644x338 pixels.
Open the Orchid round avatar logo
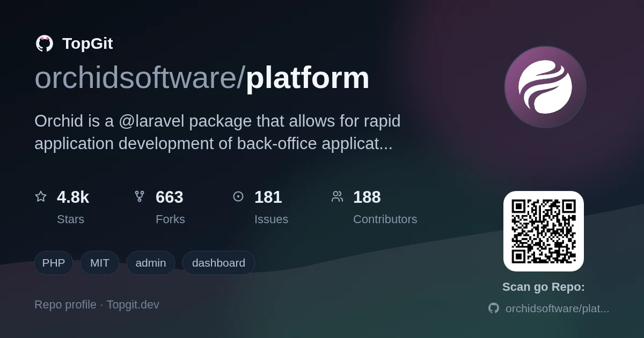[545, 87]
